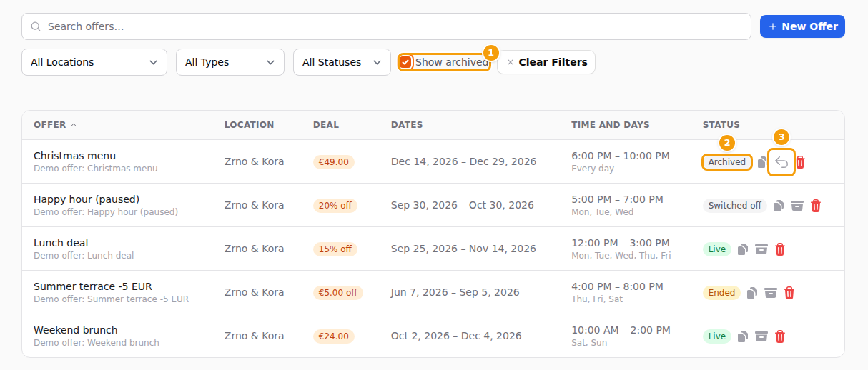Duplicate the Lunch deal offer

[x=743, y=249]
